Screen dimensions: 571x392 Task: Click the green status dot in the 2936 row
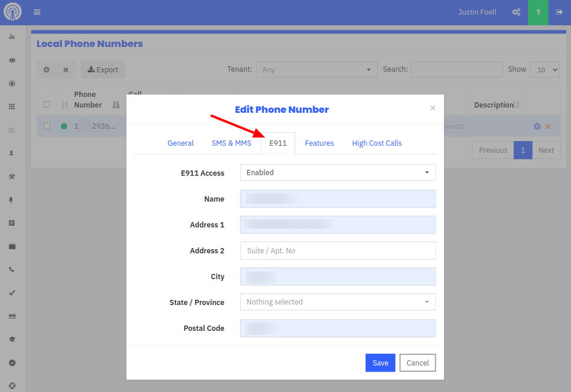[64, 126]
